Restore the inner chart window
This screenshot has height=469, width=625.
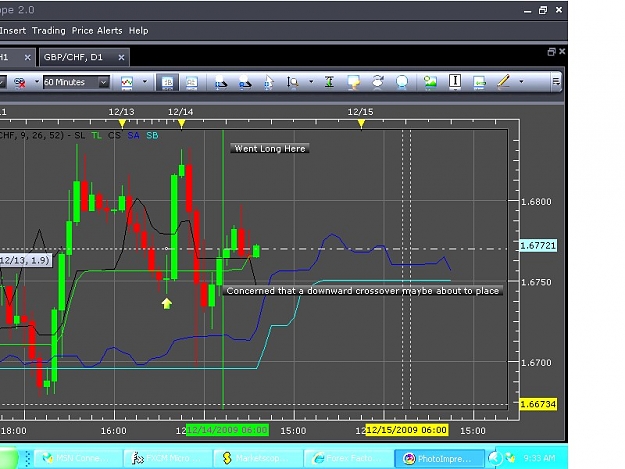pos(552,51)
